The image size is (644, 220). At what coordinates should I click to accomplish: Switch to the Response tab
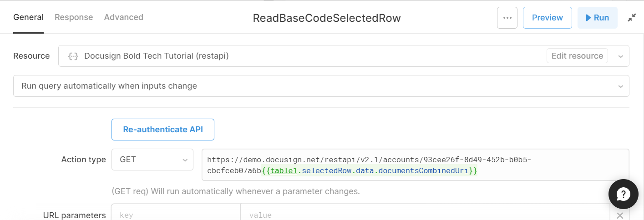(74, 17)
